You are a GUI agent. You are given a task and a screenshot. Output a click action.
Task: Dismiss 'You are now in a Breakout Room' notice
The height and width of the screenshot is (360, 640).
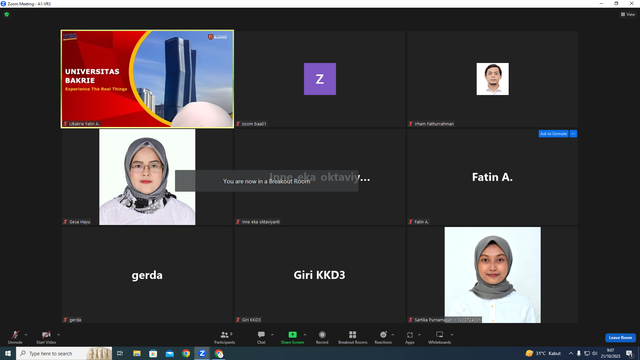(x=267, y=181)
